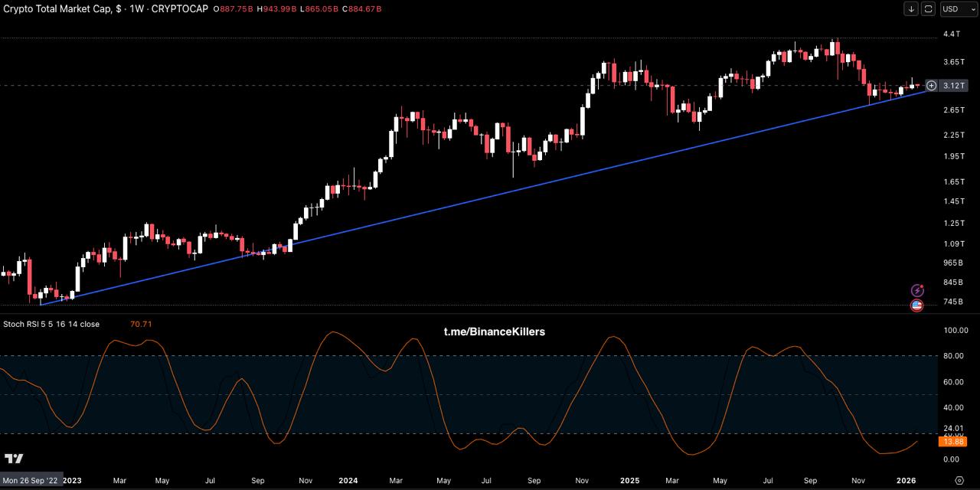
Task: Click the TradingView logo
Action: [14, 459]
